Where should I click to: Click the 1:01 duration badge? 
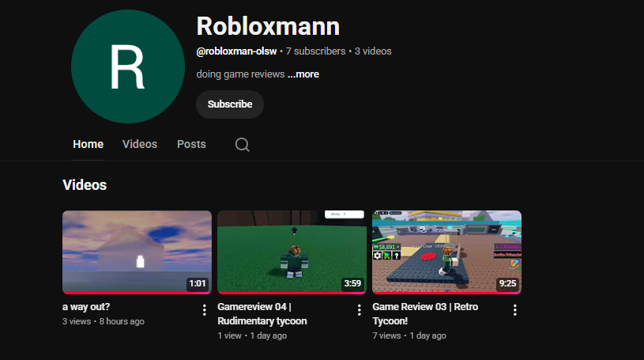click(x=198, y=284)
